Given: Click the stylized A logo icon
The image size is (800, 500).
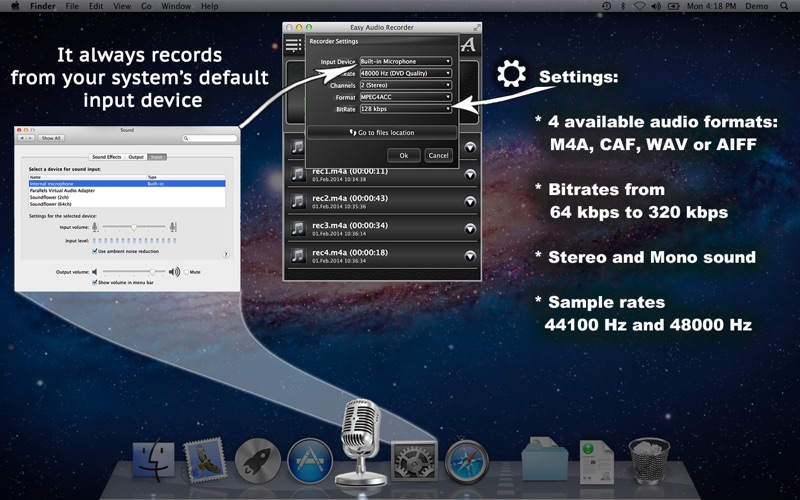Looking at the screenshot, I should point(468,45).
